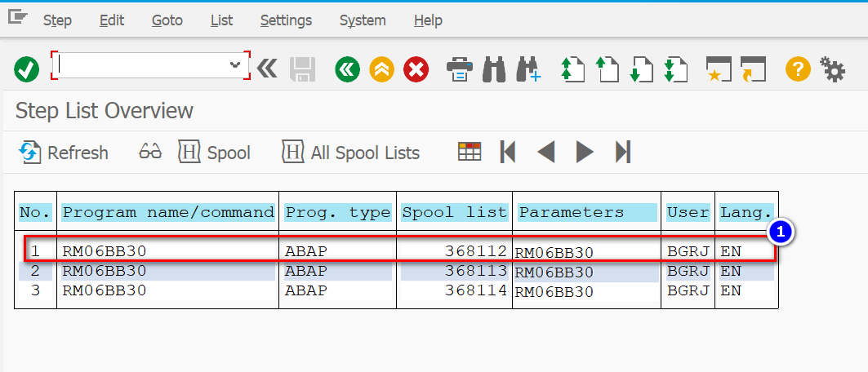Click the Save floppy disk icon
Screen dimensions: 868x372
coord(303,70)
